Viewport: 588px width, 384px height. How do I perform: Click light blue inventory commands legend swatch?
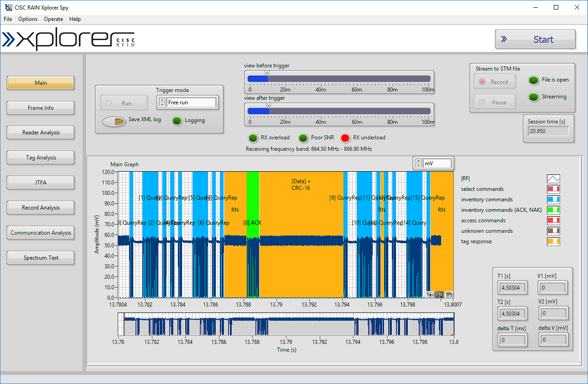(x=553, y=200)
